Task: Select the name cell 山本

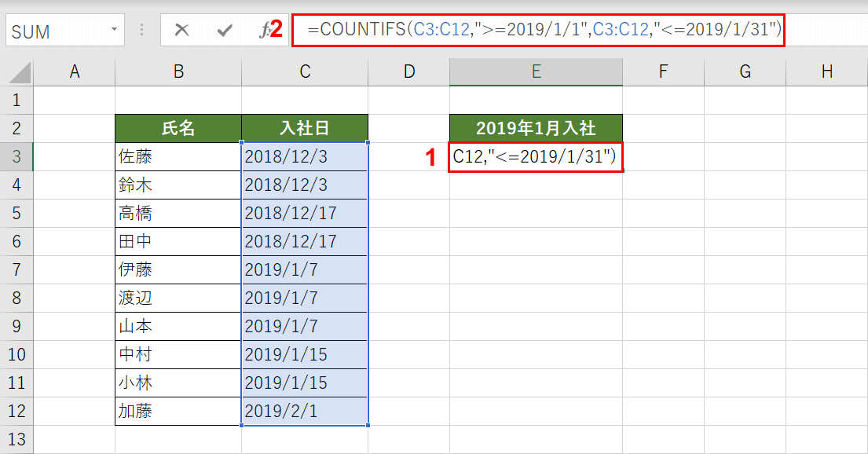Action: click(178, 326)
